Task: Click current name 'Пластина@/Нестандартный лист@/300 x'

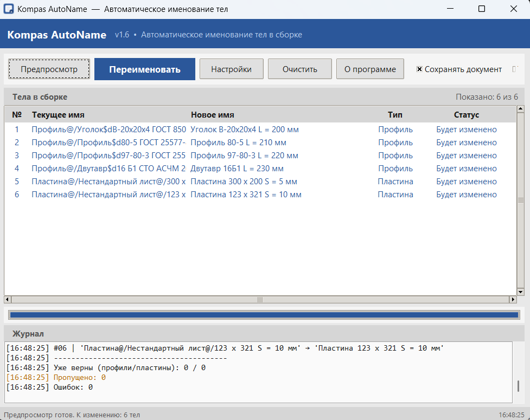Action: tap(108, 182)
